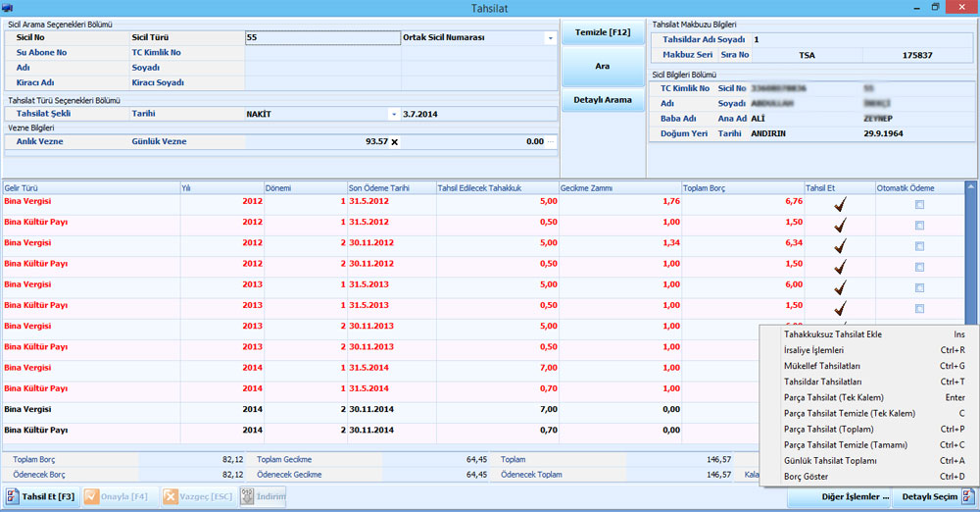
Task: Click the Ara search button
Action: coord(603,66)
